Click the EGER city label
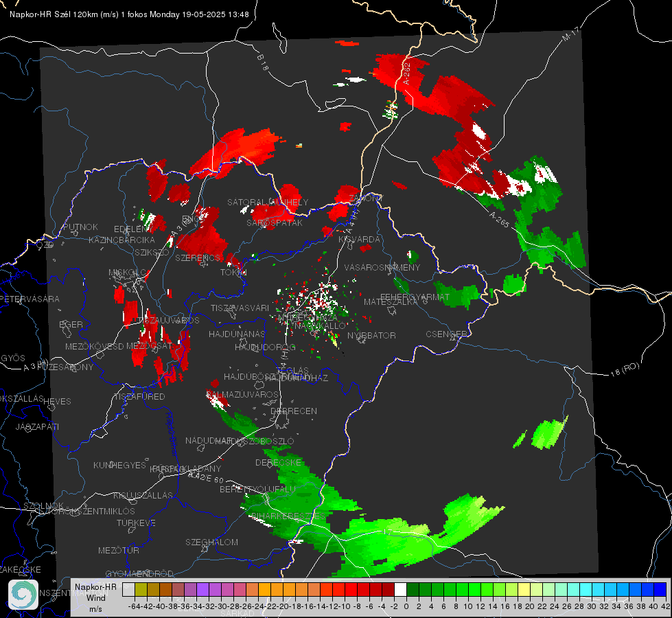 point(71,324)
